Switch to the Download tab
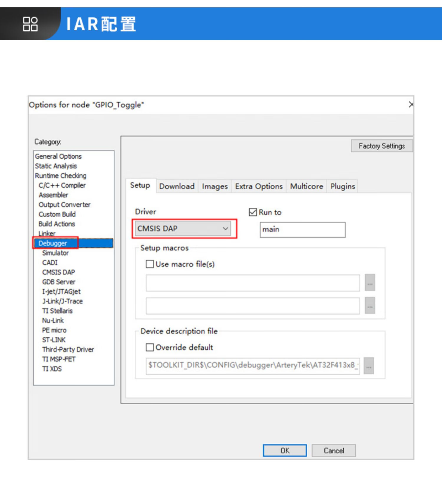442x504 pixels. click(x=177, y=186)
